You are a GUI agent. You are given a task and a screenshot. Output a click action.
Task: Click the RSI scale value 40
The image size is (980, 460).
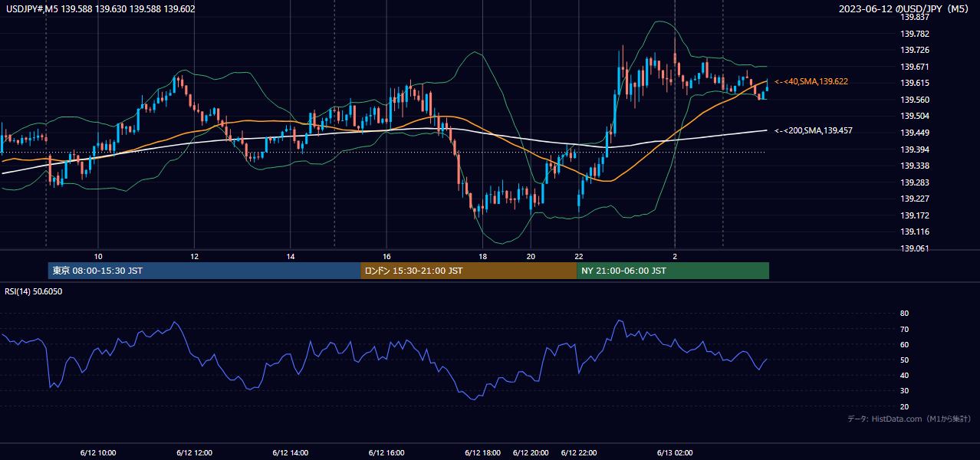pyautogui.click(x=905, y=375)
